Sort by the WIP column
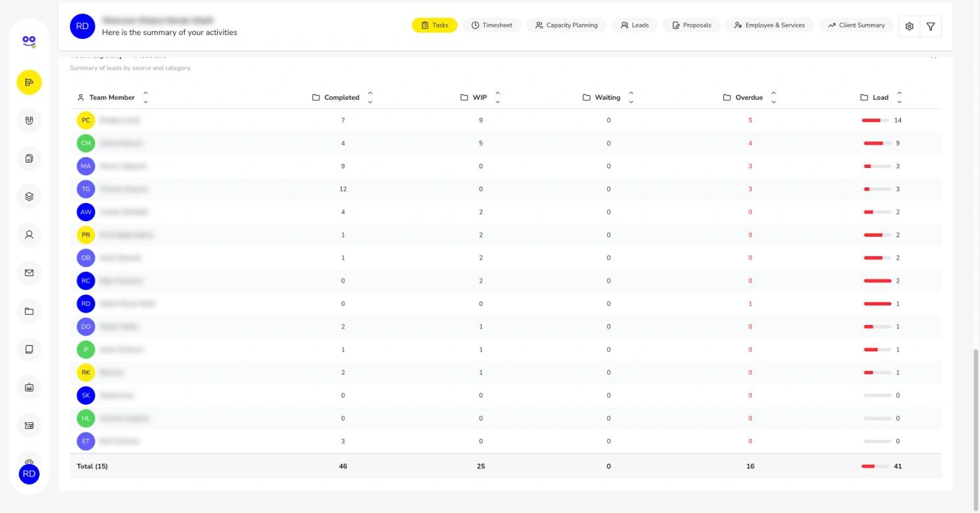This screenshot has width=980, height=513. point(498,97)
